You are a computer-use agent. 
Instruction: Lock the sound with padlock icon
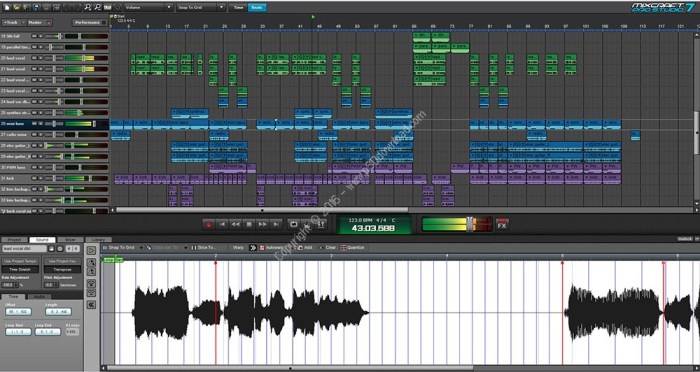pyautogui.click(x=51, y=248)
